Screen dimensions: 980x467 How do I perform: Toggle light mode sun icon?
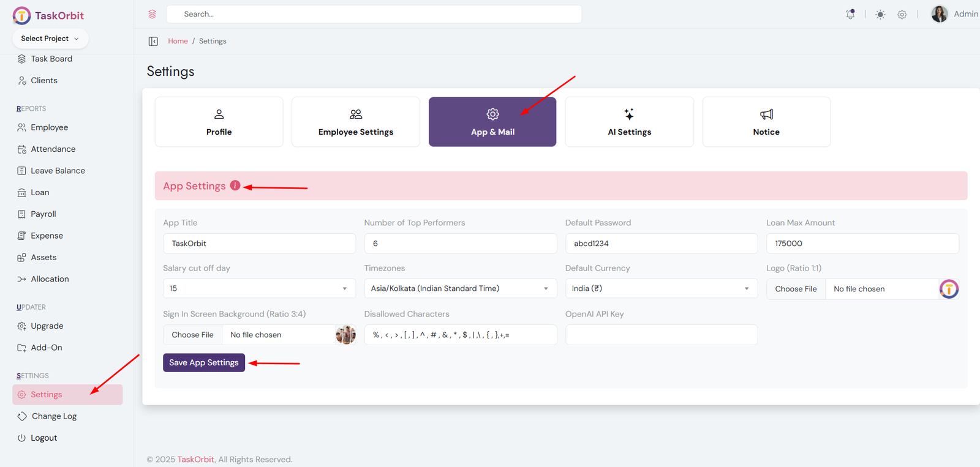880,15
